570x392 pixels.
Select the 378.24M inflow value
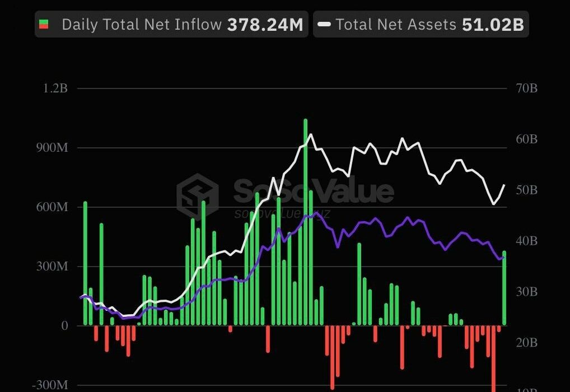[x=265, y=25]
